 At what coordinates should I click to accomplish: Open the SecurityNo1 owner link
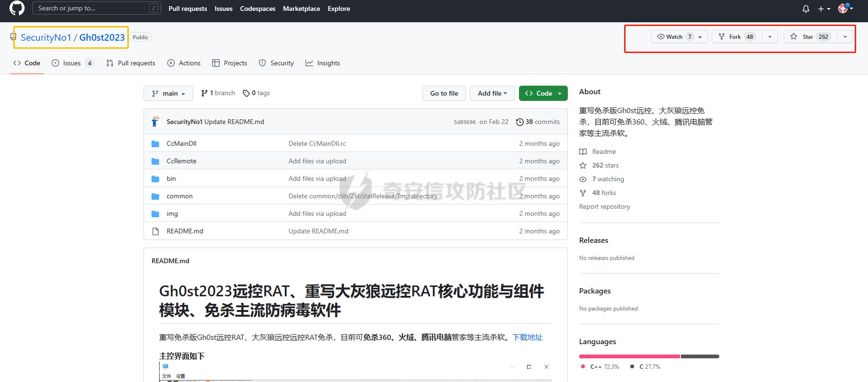46,37
